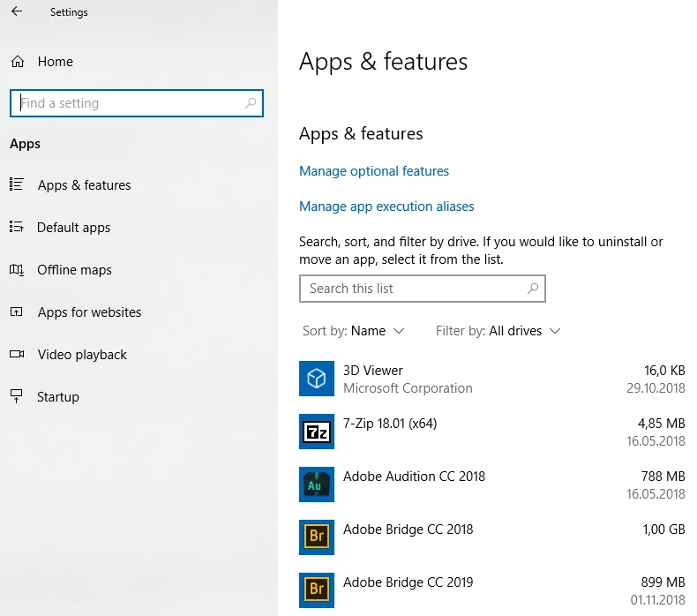Screen dimensions: 697x616
Task: Click the Adobe Bridge CC 2018 icon
Action: 317,537
